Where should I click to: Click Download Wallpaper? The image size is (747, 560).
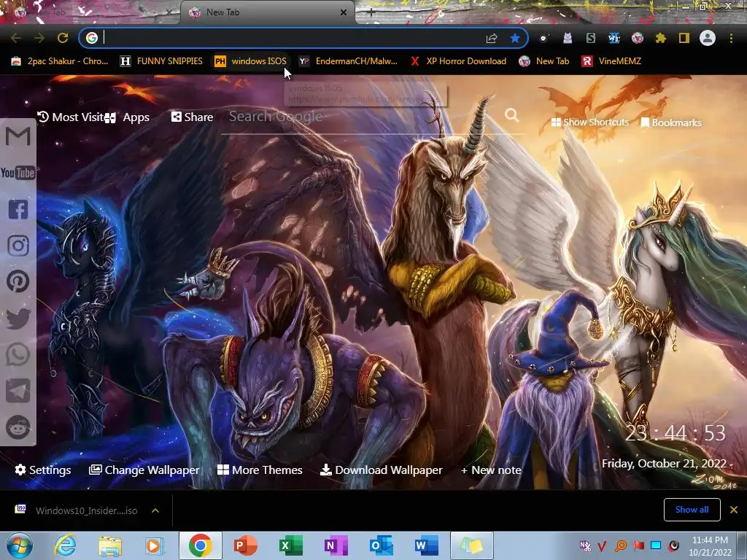click(381, 470)
